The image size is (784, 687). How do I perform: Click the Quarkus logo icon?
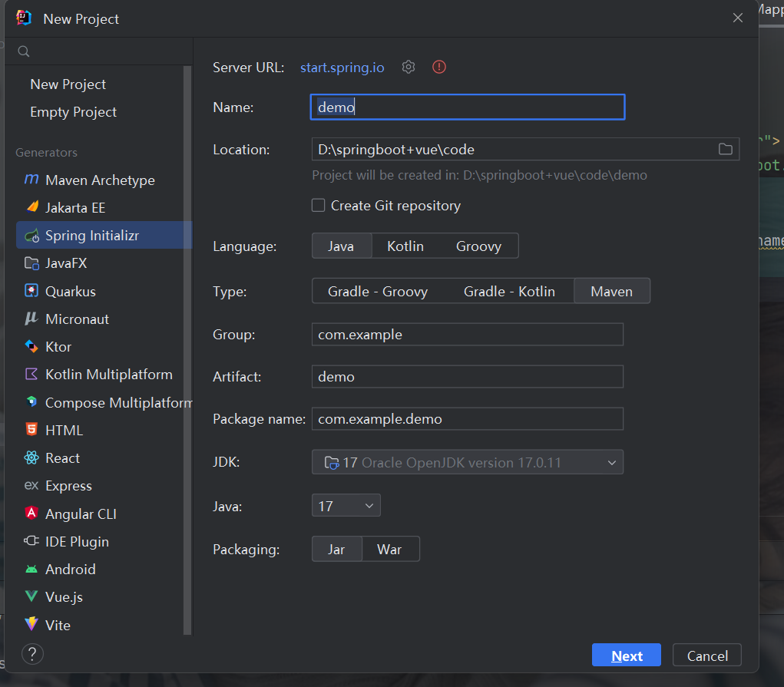pos(31,291)
